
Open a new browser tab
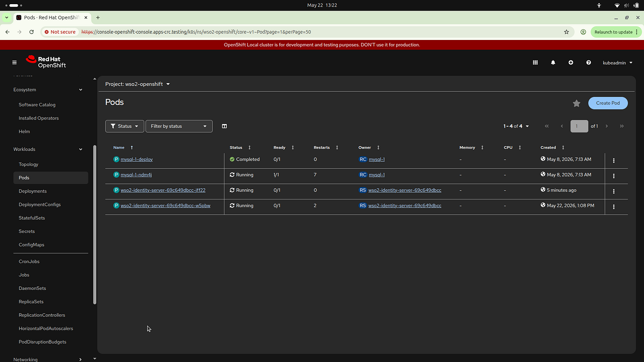tap(98, 17)
